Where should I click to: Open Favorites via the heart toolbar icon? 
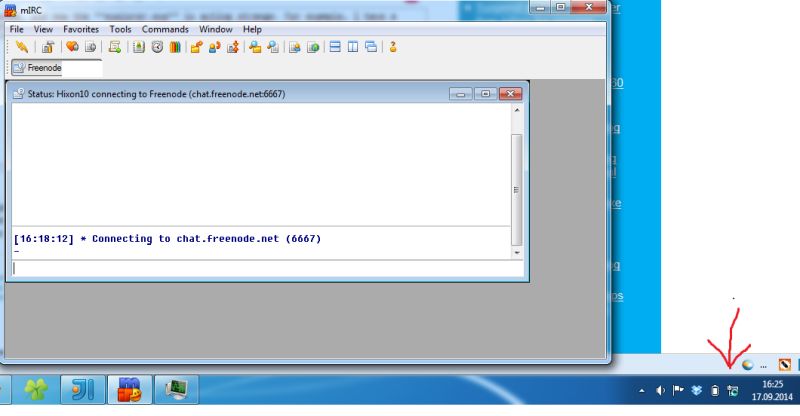point(72,47)
